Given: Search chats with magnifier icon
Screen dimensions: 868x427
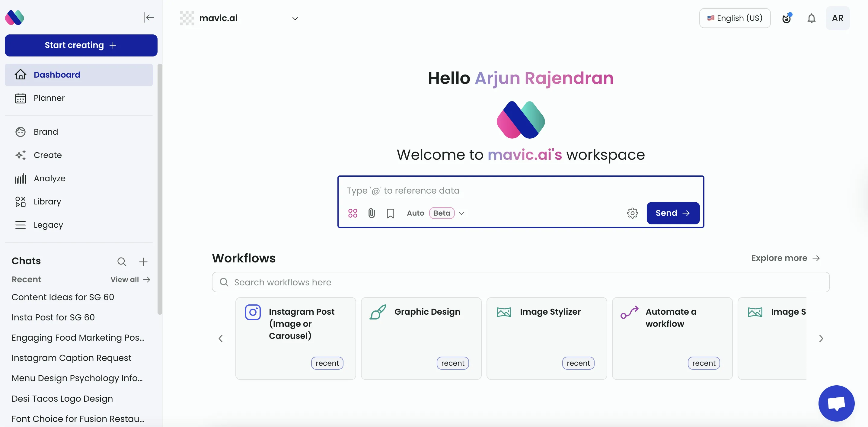Looking at the screenshot, I should [x=122, y=262].
